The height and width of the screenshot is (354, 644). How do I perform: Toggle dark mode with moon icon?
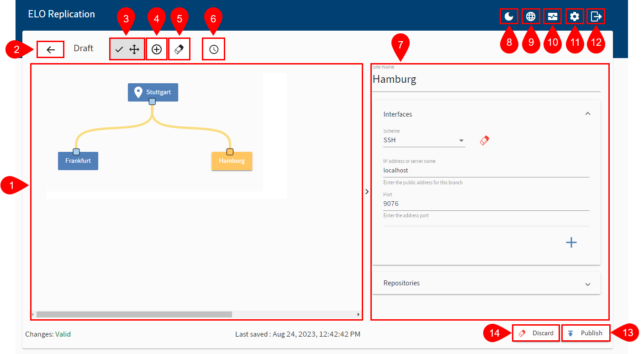click(x=508, y=17)
